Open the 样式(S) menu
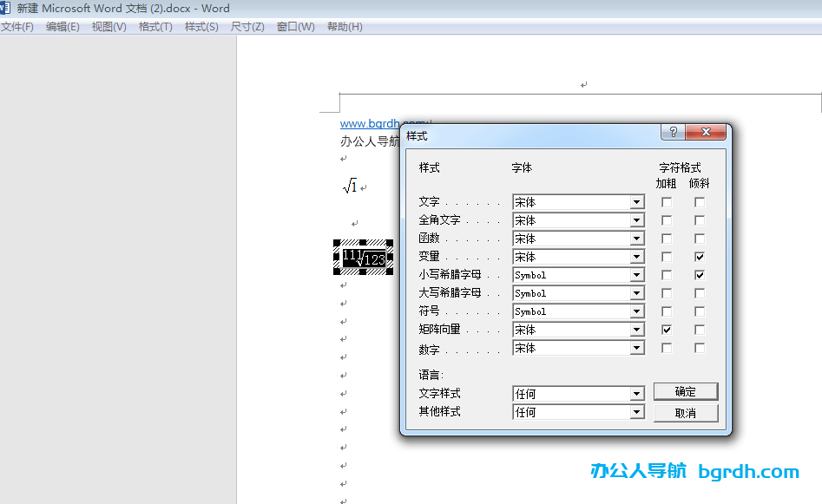Screen dimensions: 822x504 click(x=199, y=26)
